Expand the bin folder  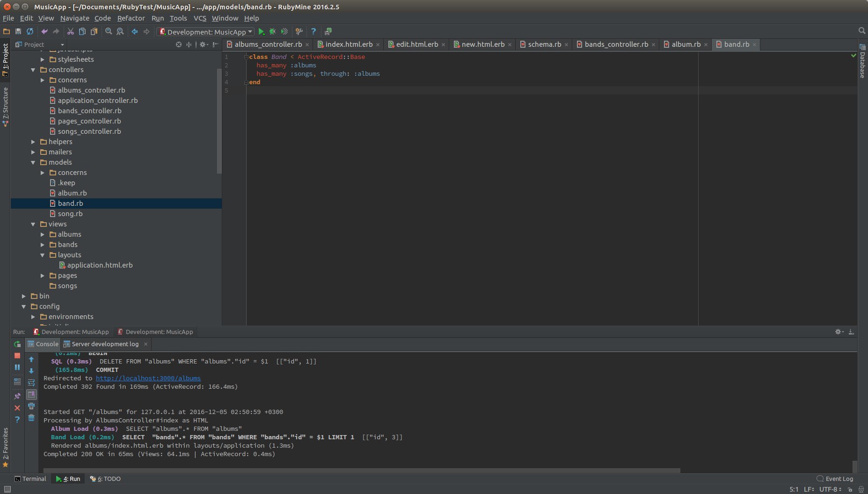pos(24,296)
